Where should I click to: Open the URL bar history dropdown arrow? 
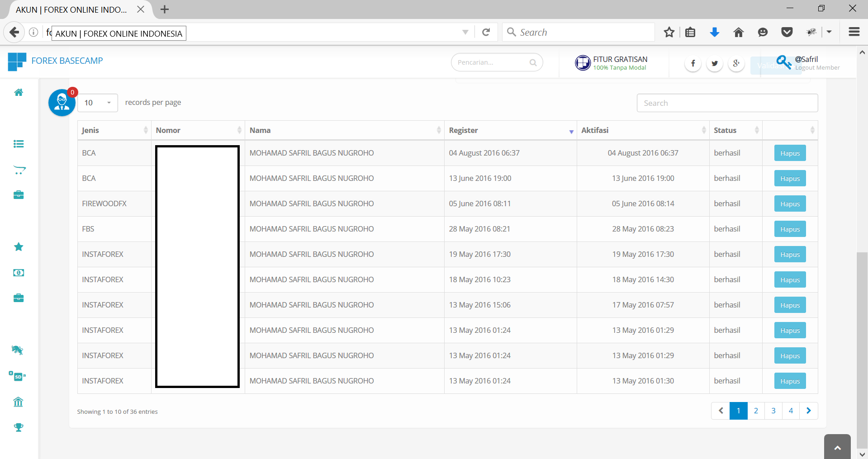point(465,32)
